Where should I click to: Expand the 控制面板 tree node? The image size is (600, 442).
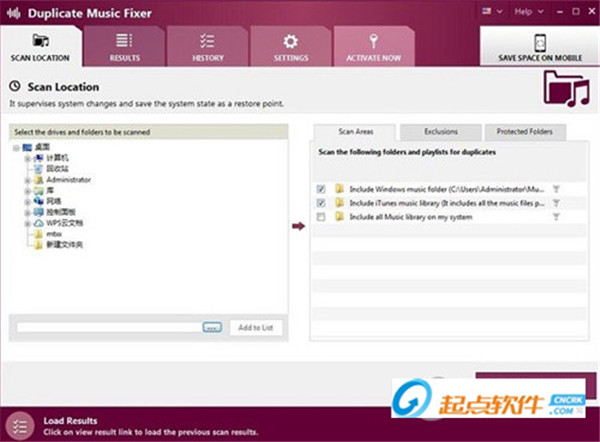[x=28, y=213]
